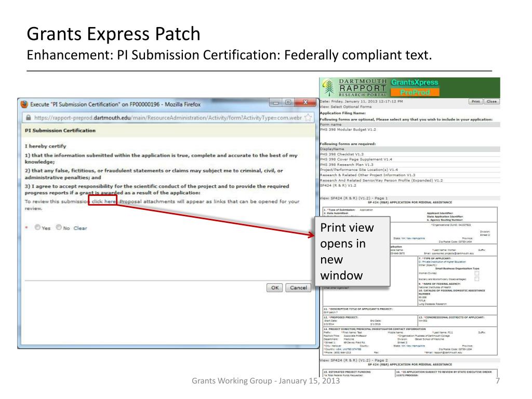Click the PHS 398 Modular Budget V1.2 row
The image size is (532, 399).
coord(409,129)
